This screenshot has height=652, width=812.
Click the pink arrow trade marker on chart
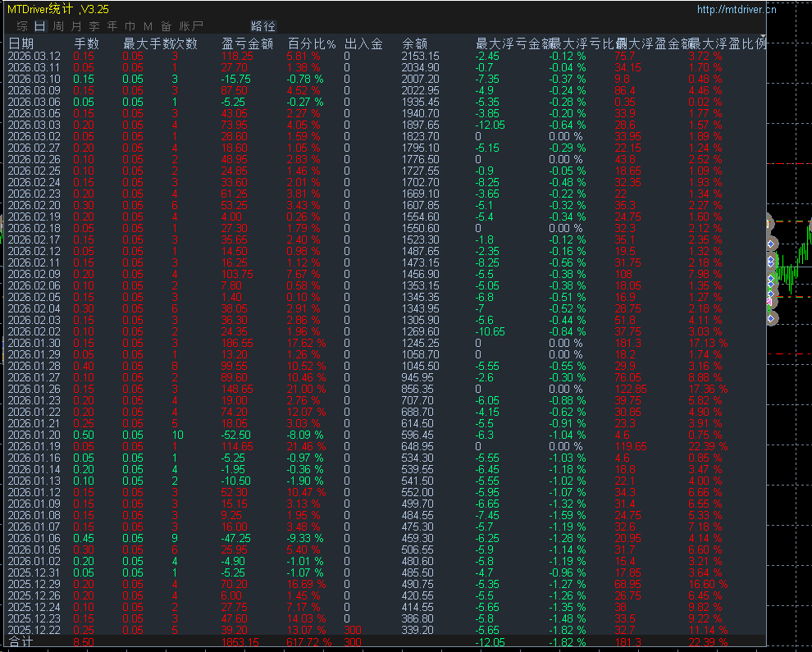769,302
